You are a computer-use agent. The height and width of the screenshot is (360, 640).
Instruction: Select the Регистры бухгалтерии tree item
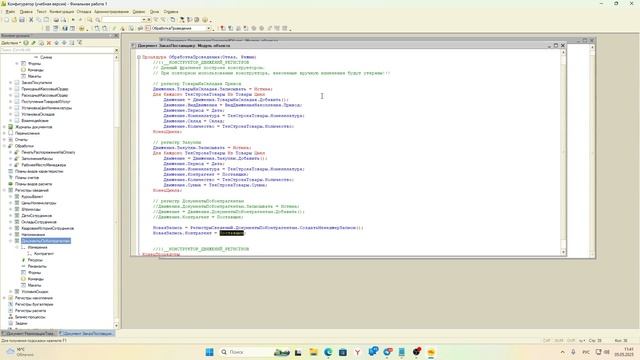pyautogui.click(x=34, y=304)
